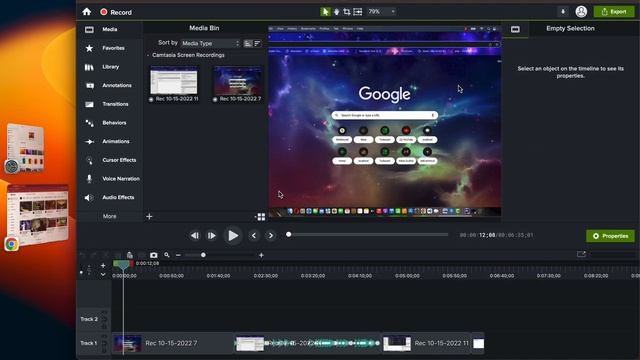Click the Google search box in the preview canvas
This screenshot has width=640, height=360.
(x=384, y=116)
